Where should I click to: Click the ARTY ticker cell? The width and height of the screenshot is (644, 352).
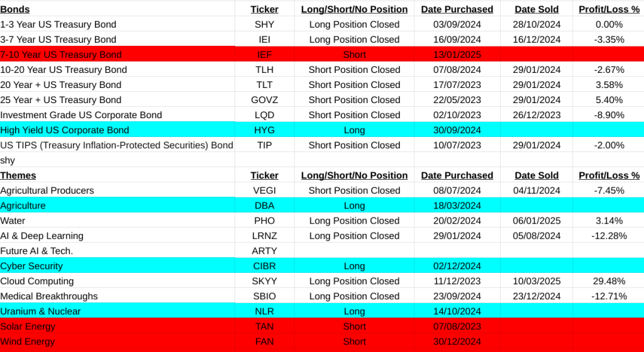264,251
